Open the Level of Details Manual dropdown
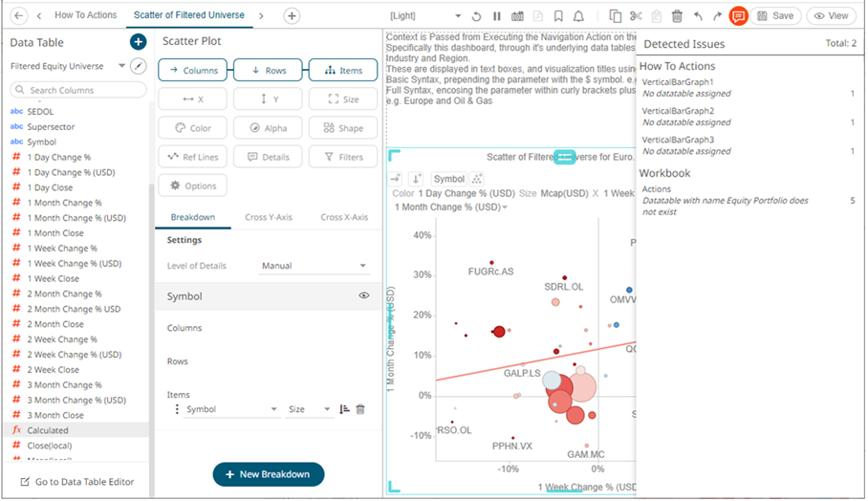 pyautogui.click(x=315, y=266)
